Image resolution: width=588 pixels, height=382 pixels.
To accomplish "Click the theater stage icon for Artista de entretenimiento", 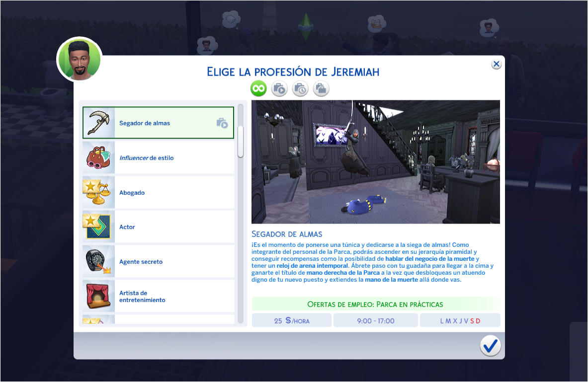I will 98,296.
